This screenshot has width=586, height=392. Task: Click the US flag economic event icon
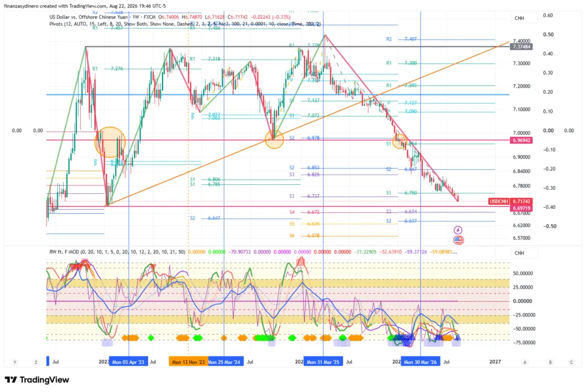tap(458, 240)
